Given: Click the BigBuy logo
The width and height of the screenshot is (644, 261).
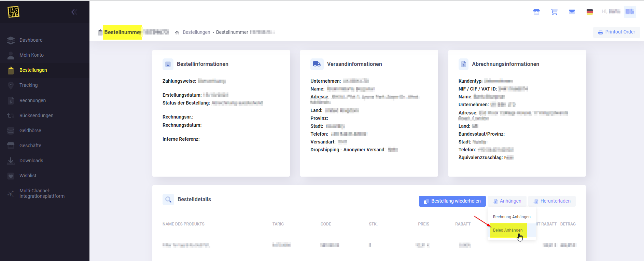Looking at the screenshot, I should (13, 12).
